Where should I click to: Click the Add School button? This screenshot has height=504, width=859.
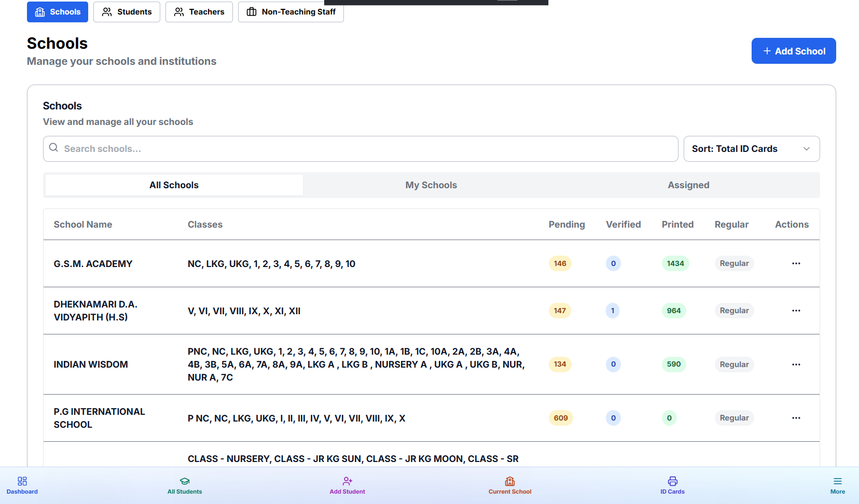click(794, 51)
